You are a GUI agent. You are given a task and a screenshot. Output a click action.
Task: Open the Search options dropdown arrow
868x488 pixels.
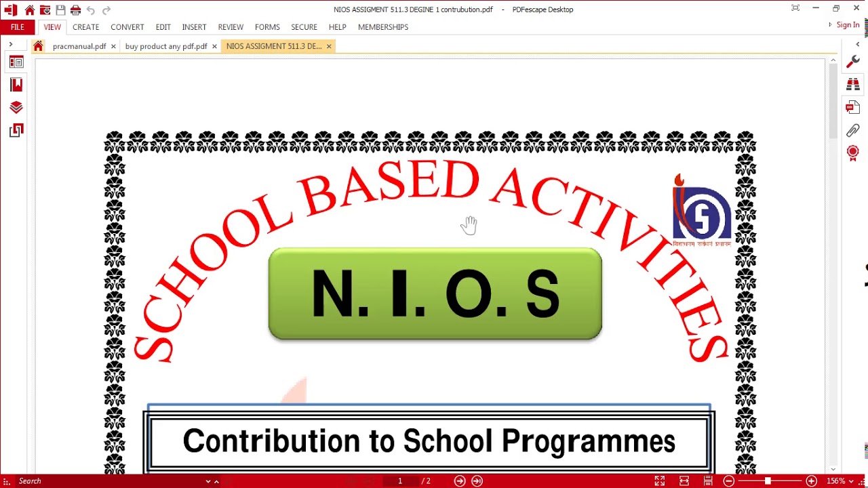[208, 481]
